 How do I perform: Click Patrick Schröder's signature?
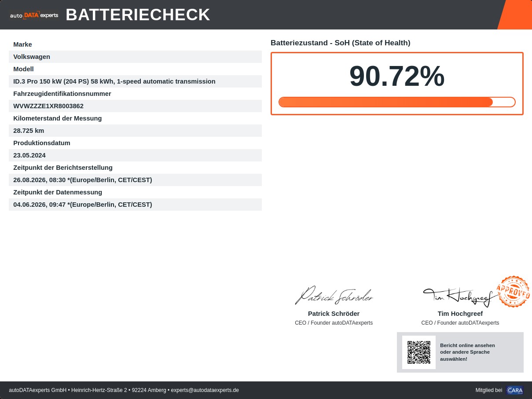point(334,295)
